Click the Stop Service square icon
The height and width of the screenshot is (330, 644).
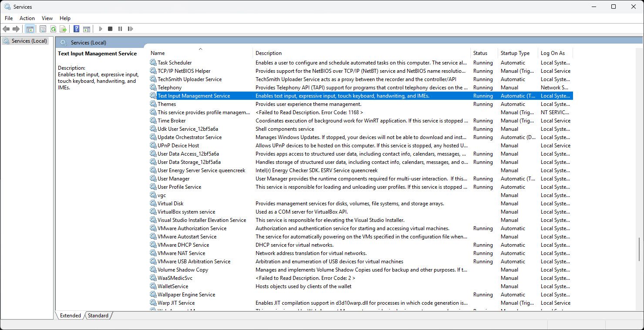[x=110, y=29]
